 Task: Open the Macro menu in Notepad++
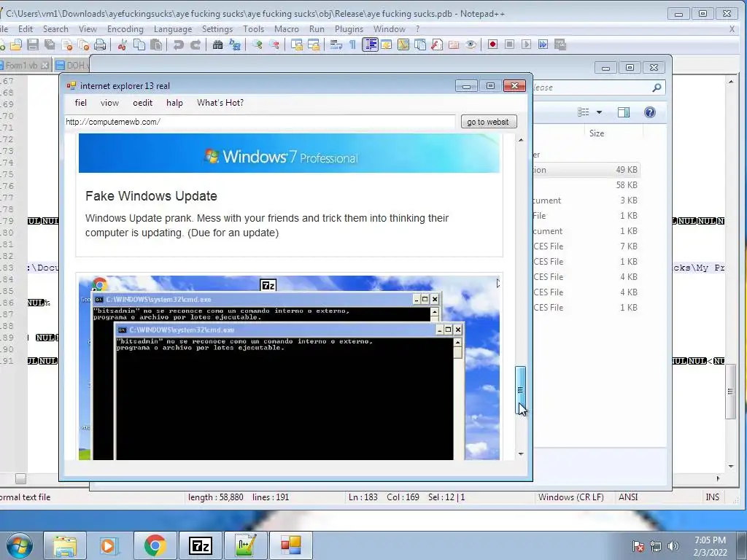tap(286, 29)
